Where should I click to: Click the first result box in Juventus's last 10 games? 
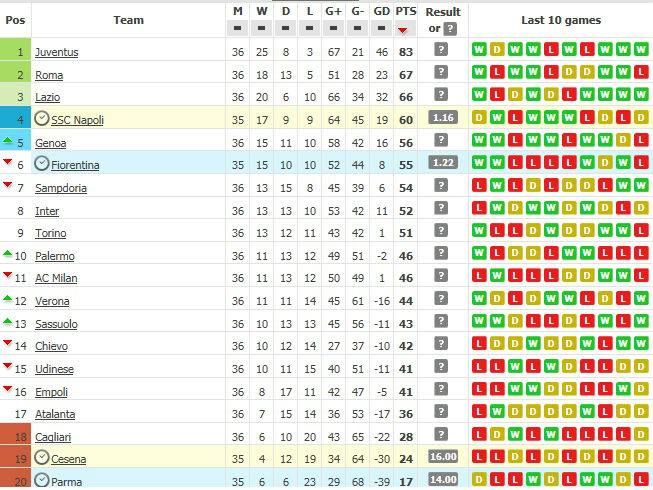pos(479,49)
